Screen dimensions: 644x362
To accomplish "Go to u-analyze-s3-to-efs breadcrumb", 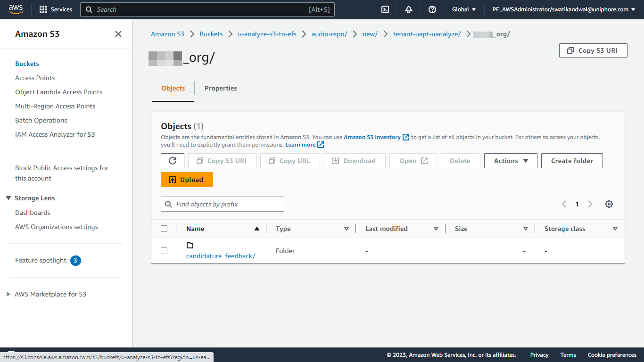I will tap(267, 34).
